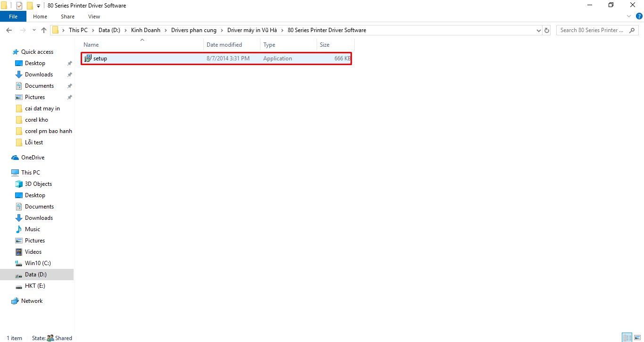Expand the ribbon using the chevron
The height and width of the screenshot is (342, 644).
coord(629,17)
